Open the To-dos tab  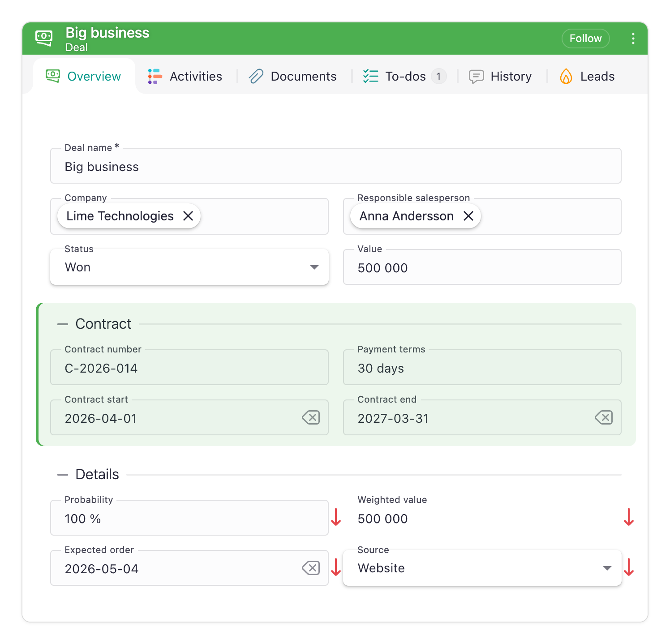tap(404, 77)
